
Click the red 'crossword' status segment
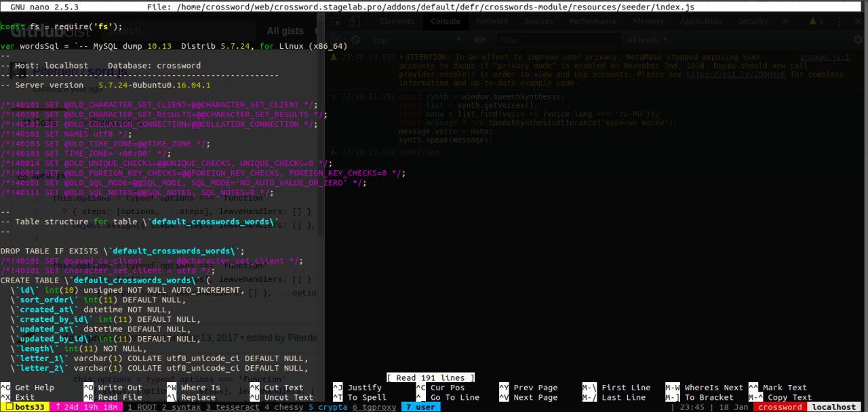[780, 407]
